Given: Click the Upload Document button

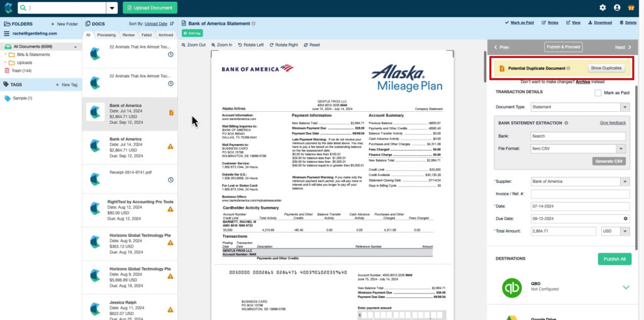Looking at the screenshot, I should pos(150,8).
